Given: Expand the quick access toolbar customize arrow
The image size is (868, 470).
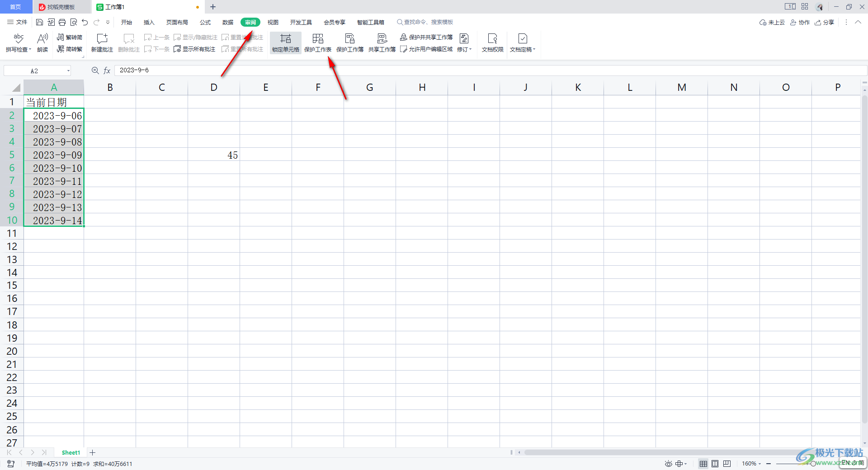Looking at the screenshot, I should pos(108,22).
